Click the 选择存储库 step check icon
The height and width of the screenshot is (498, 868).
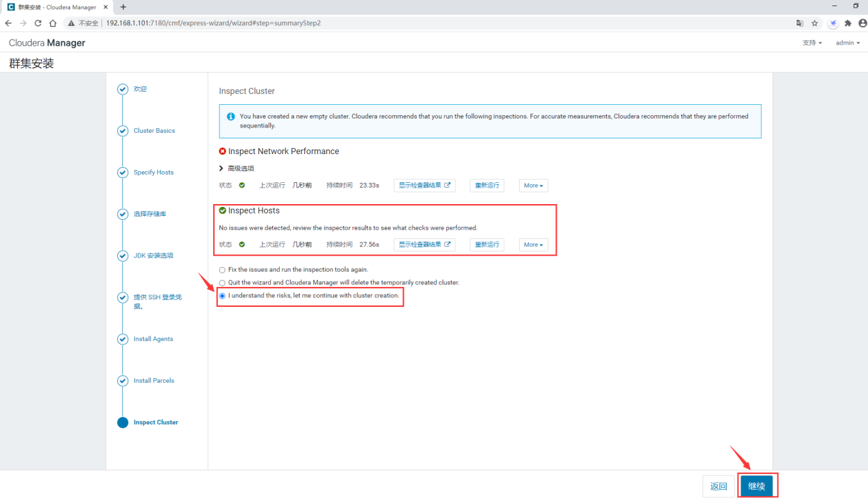click(x=123, y=214)
